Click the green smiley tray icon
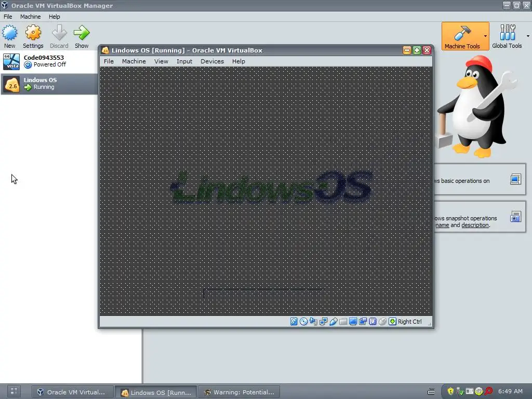Viewport: 532px width, 399px height. 478,391
